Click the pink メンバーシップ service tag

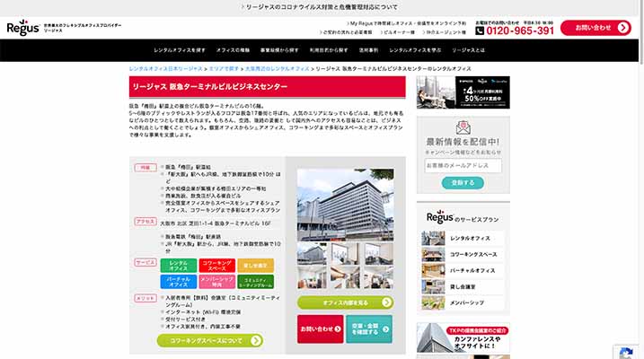[216, 282]
